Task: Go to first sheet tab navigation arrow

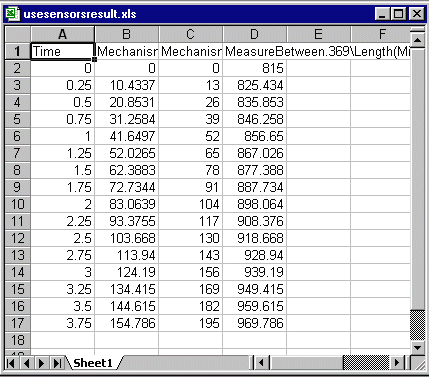Action: click(x=10, y=363)
